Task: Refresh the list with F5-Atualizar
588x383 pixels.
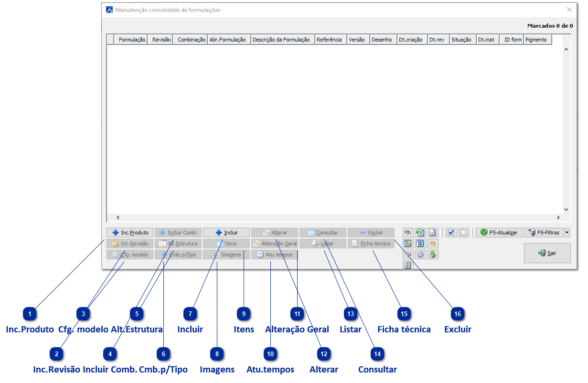Action: (x=499, y=233)
